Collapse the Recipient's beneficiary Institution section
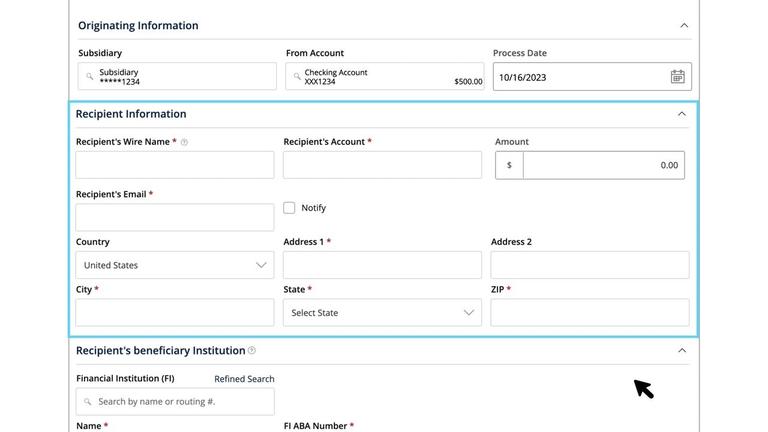 tap(681, 351)
